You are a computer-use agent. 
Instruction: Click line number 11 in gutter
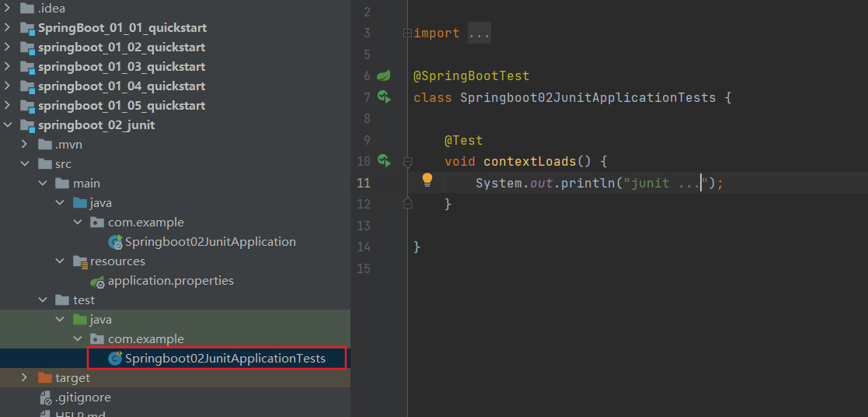click(364, 183)
